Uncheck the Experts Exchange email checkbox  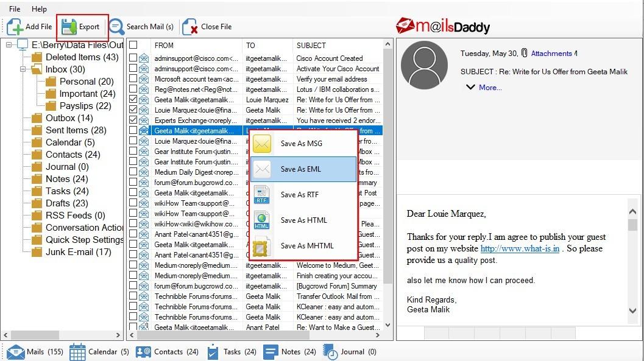(133, 119)
